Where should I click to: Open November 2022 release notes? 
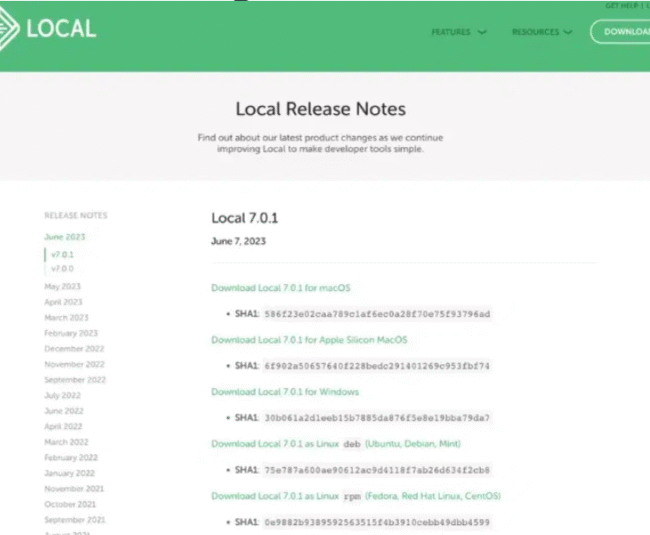pos(74,364)
